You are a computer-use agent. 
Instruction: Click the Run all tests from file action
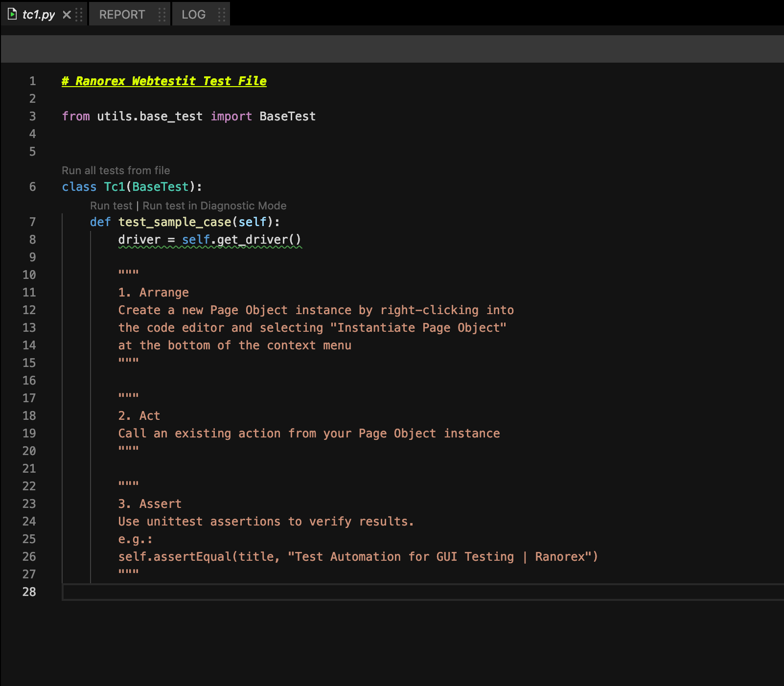(x=115, y=170)
